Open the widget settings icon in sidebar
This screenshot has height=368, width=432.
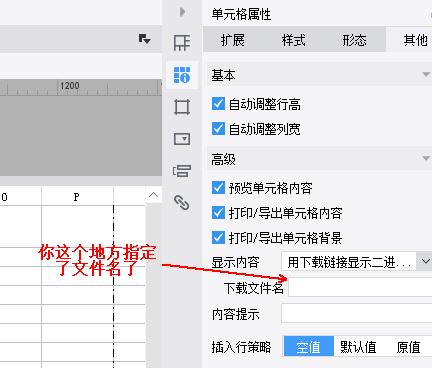[x=182, y=139]
